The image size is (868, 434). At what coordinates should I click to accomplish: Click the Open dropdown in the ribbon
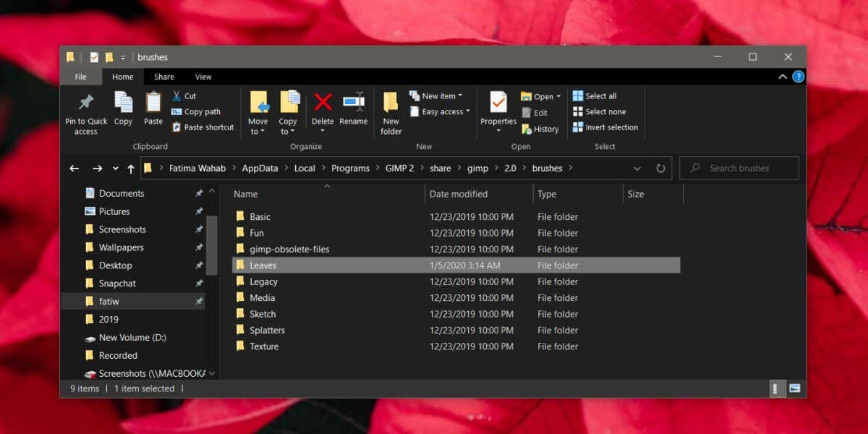[x=540, y=96]
